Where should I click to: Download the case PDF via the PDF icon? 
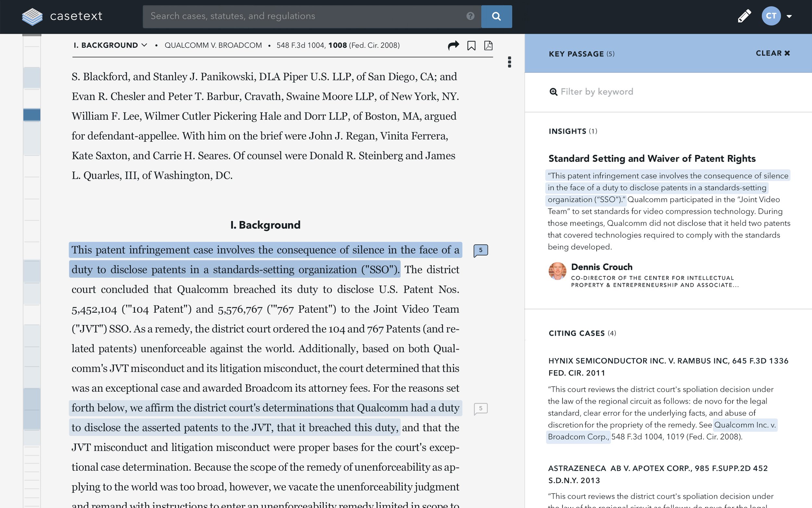tap(489, 45)
